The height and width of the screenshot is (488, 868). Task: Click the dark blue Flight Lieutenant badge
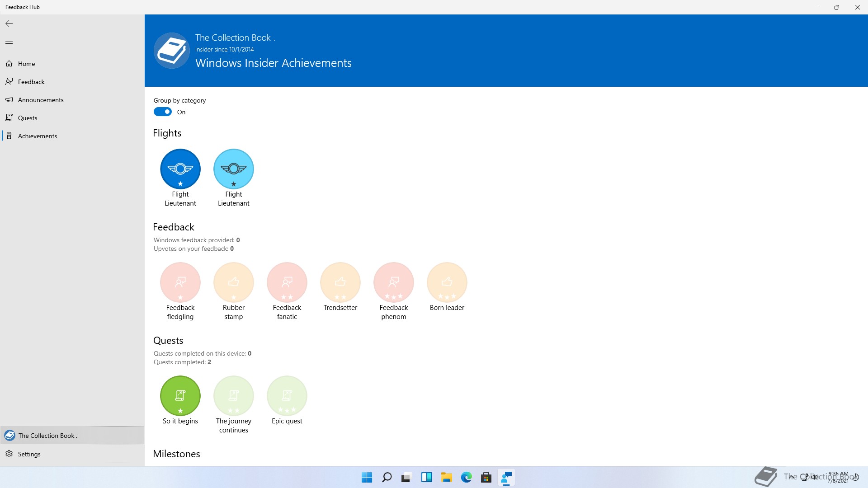coord(180,169)
